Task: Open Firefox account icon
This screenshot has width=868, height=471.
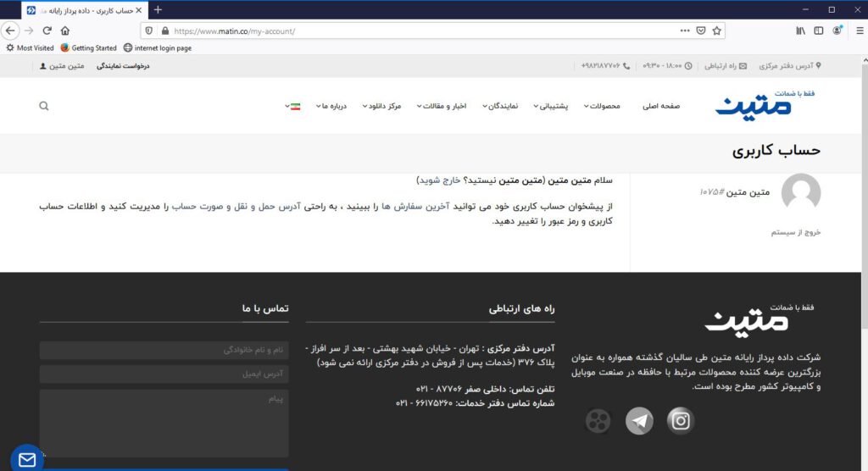Action: click(837, 30)
